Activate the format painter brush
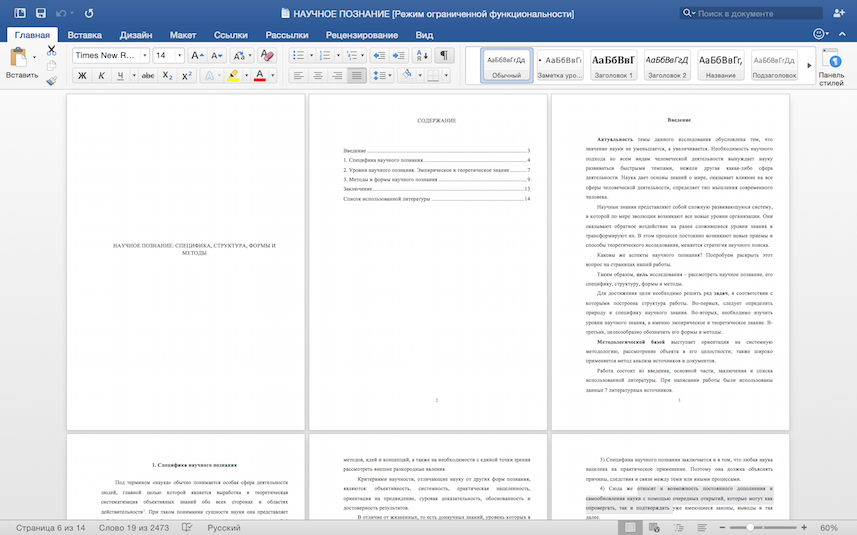Viewport: 857px width, 535px height. pos(51,81)
